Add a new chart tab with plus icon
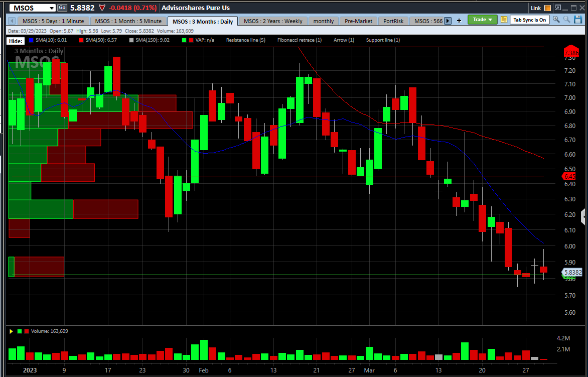 pyautogui.click(x=459, y=21)
